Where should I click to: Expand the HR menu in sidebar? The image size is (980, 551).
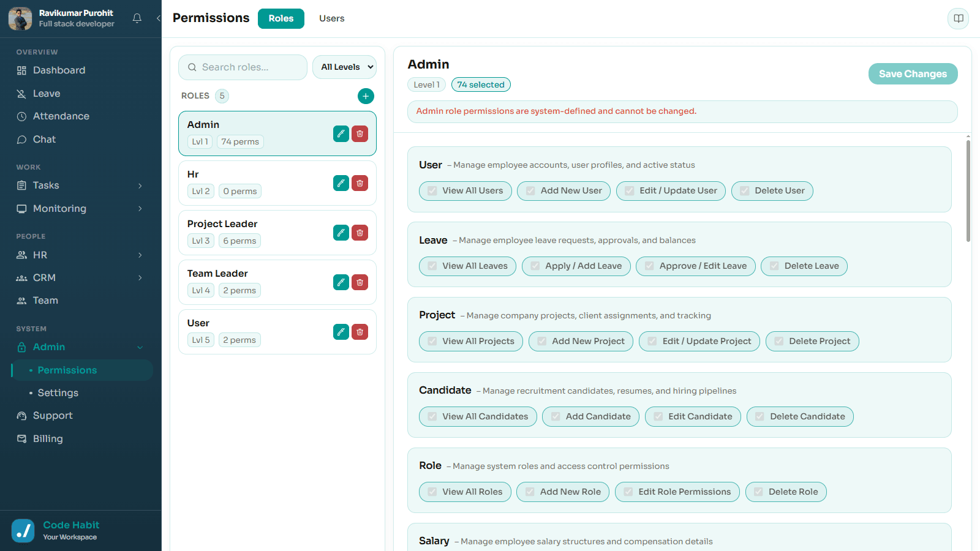pyautogui.click(x=81, y=255)
